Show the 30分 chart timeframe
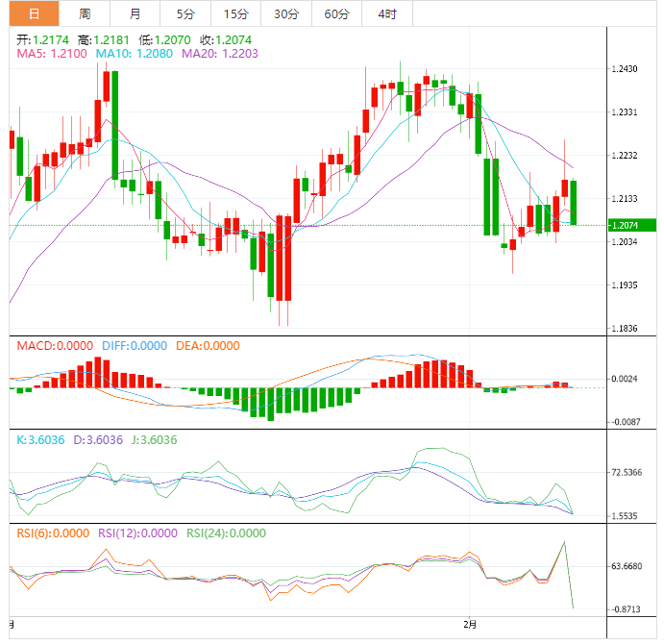This screenshot has width=664, height=644. [285, 13]
